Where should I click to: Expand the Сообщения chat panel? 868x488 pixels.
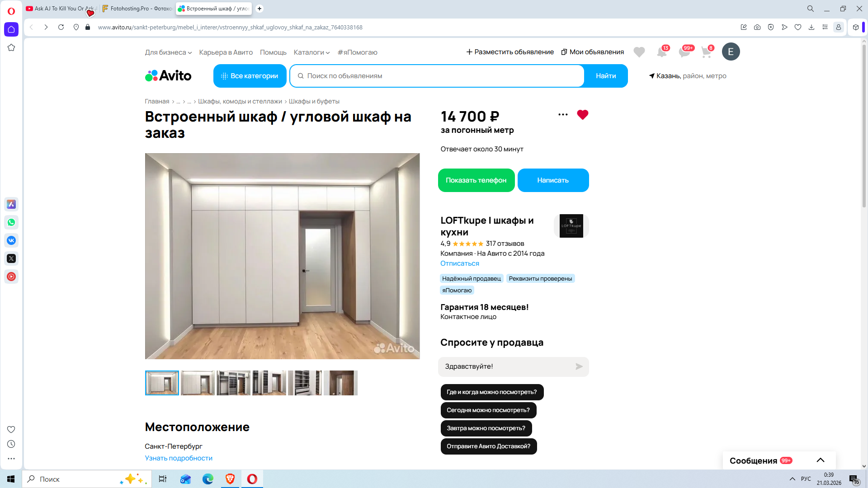[820, 460]
